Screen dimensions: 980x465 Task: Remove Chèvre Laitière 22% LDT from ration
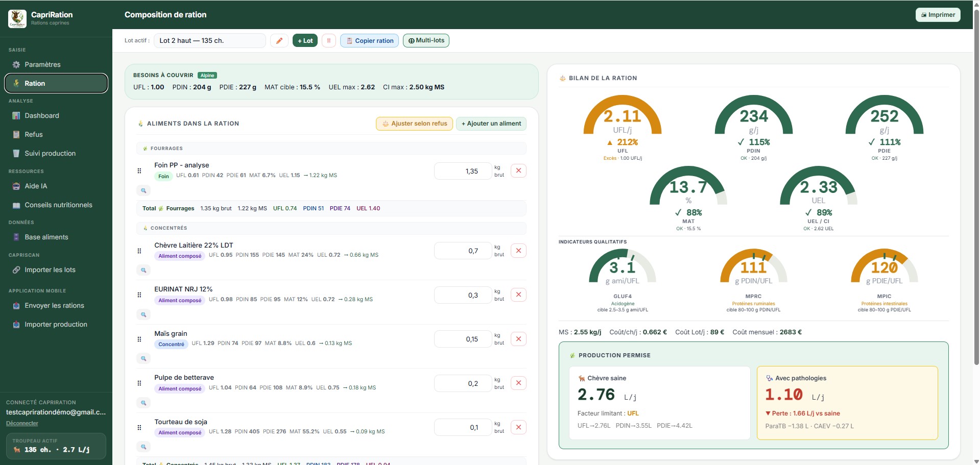pyautogui.click(x=518, y=251)
